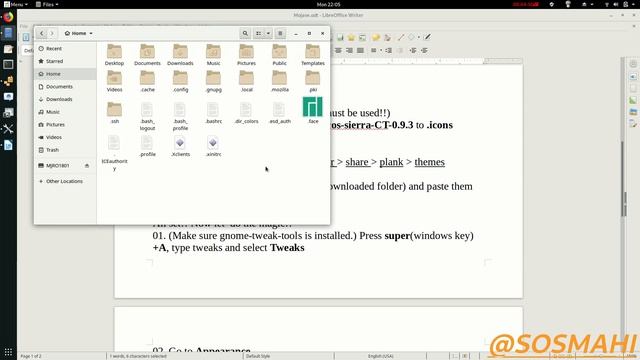Select the .bash_profile file
Screen dimensions: 640x360
(x=180, y=116)
